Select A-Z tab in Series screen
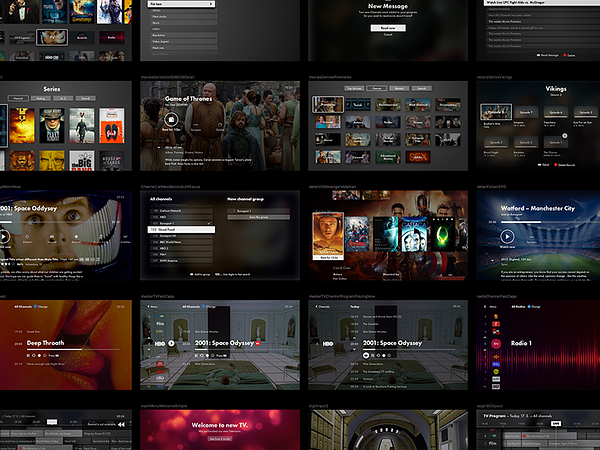Screen dimensions: 600x450 click(x=63, y=98)
